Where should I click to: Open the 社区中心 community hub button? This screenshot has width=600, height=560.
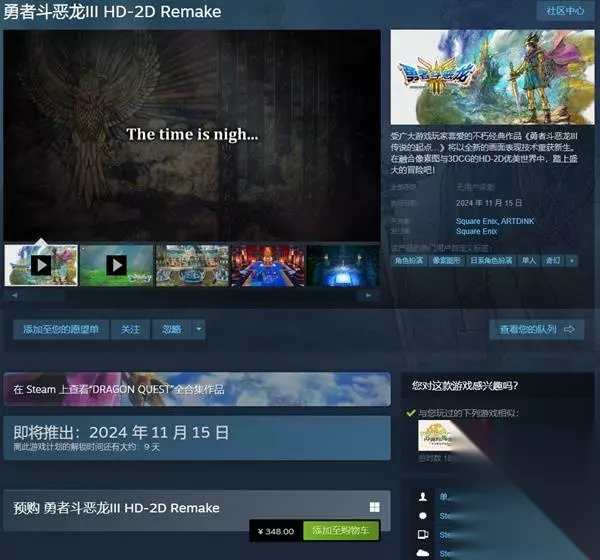[565, 11]
